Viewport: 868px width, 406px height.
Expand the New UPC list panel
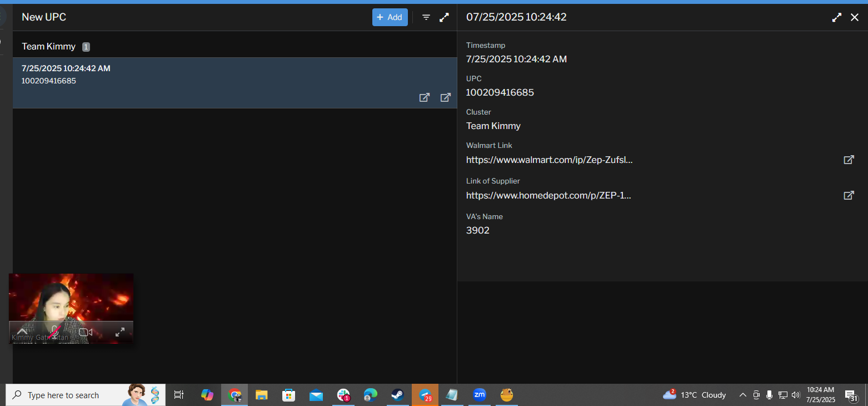pos(444,17)
